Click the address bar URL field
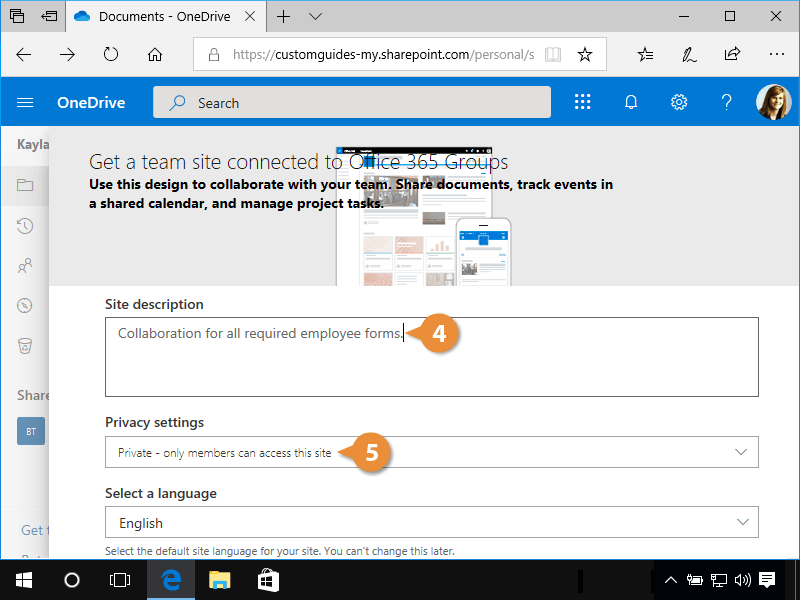 point(383,54)
